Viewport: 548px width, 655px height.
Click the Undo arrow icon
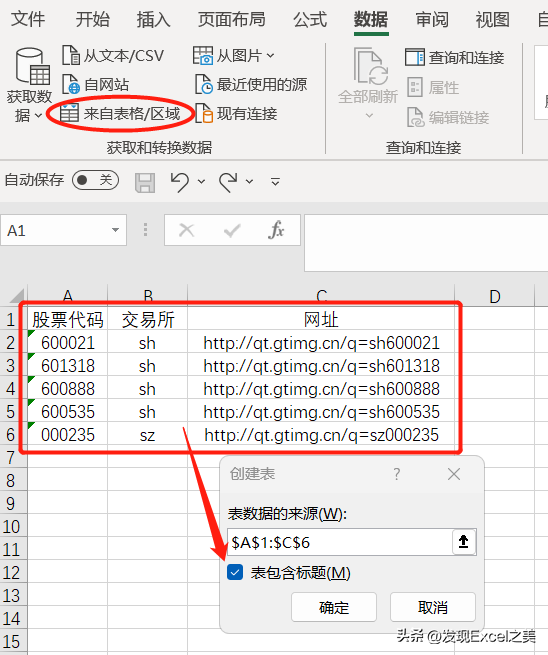tap(180, 182)
